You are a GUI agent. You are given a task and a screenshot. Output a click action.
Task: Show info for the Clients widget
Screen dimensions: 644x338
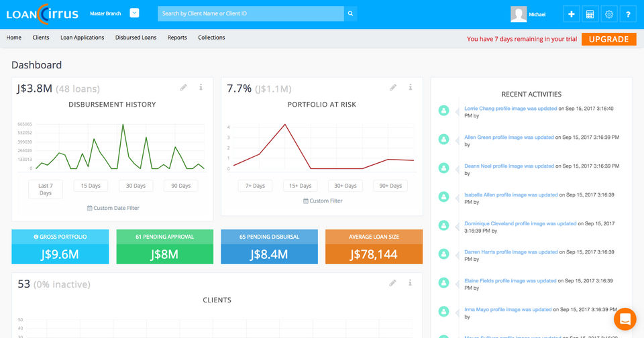(410, 282)
